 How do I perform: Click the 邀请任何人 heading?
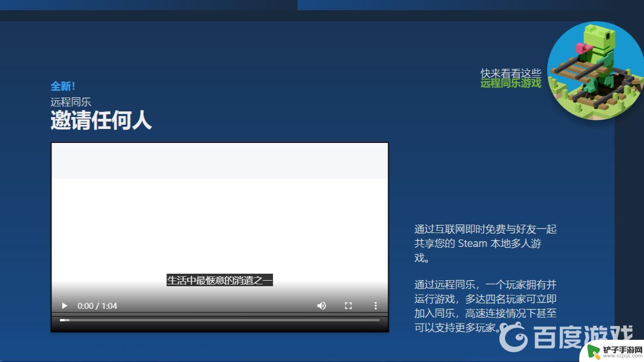tap(101, 120)
